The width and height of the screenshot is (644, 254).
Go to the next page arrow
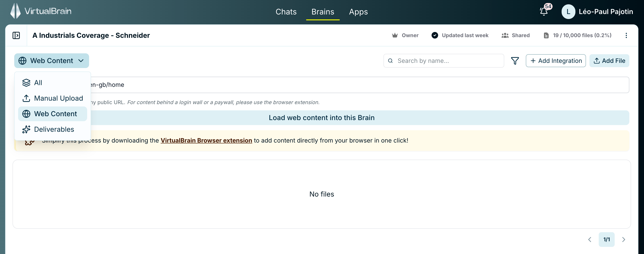[624, 240]
